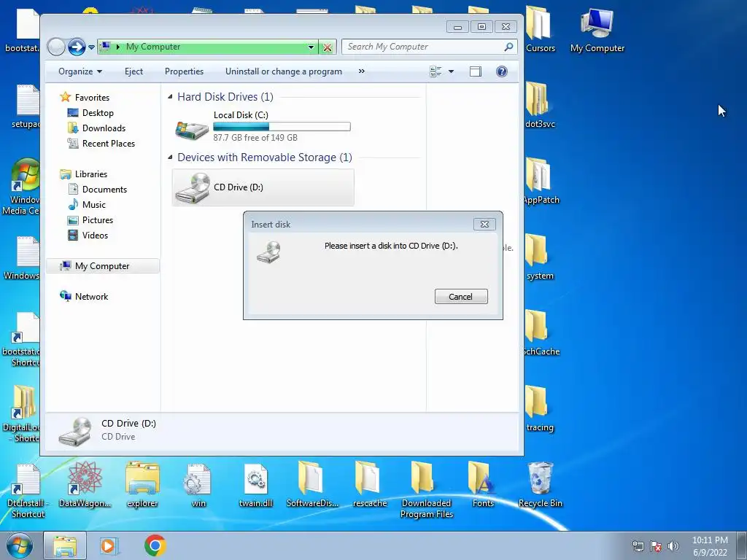The height and width of the screenshot is (560, 747).
Task: Click Cancel in the Insert disk dialog
Action: [461, 296]
